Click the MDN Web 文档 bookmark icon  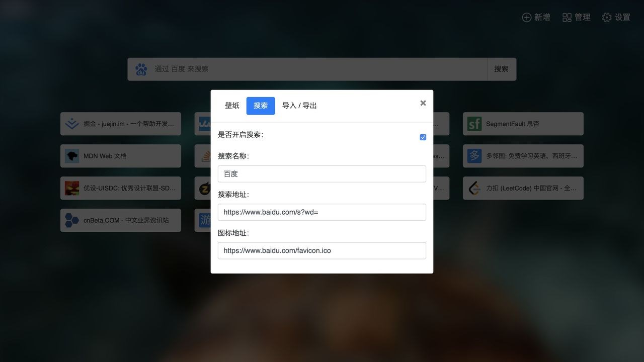[72, 156]
